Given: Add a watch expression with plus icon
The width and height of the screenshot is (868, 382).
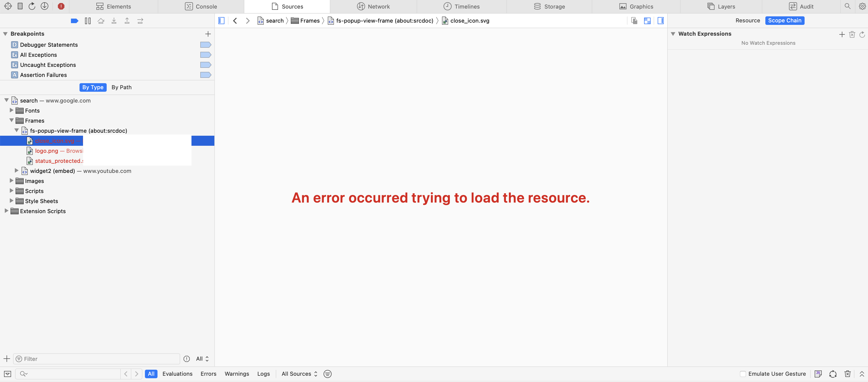Looking at the screenshot, I should (842, 34).
